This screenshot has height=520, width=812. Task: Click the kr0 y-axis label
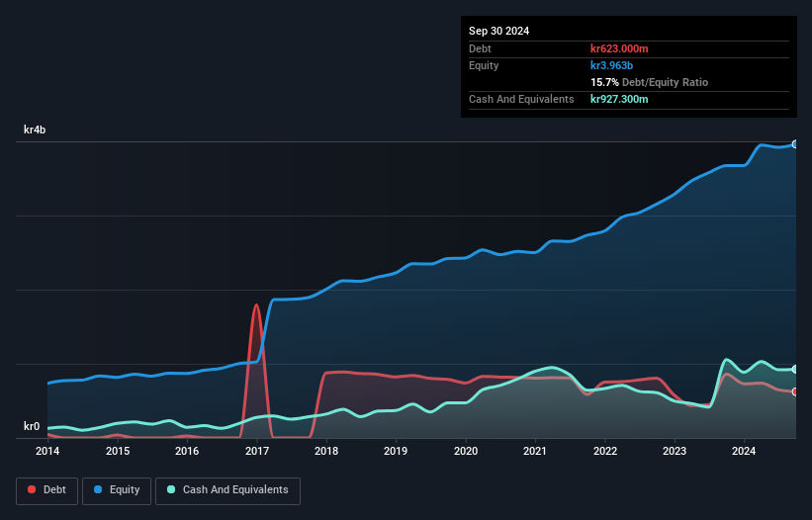tap(32, 426)
